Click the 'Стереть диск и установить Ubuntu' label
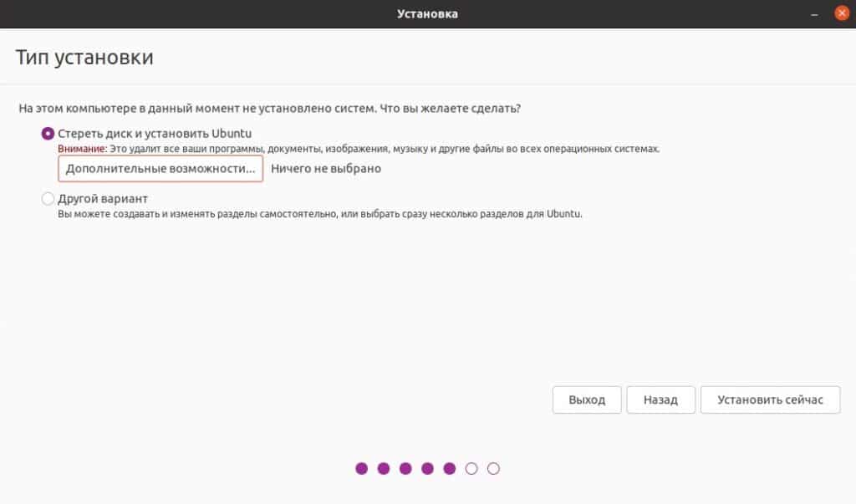The image size is (856, 504). point(155,134)
